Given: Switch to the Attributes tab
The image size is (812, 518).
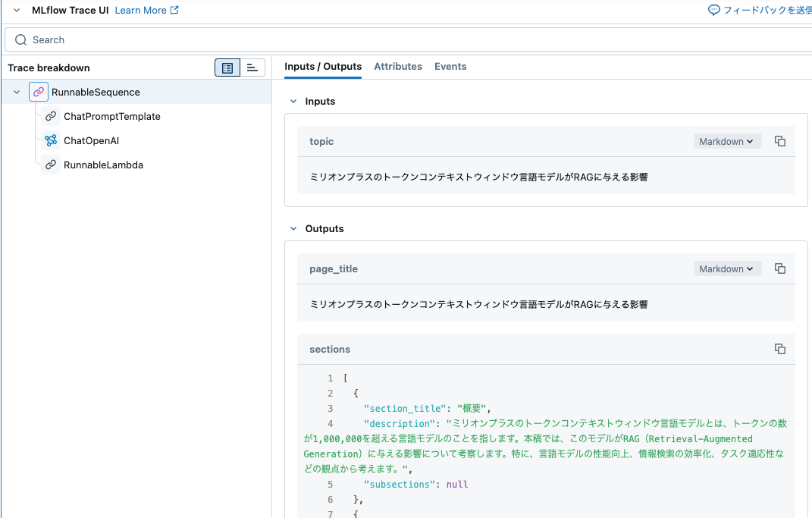Looking at the screenshot, I should [398, 66].
